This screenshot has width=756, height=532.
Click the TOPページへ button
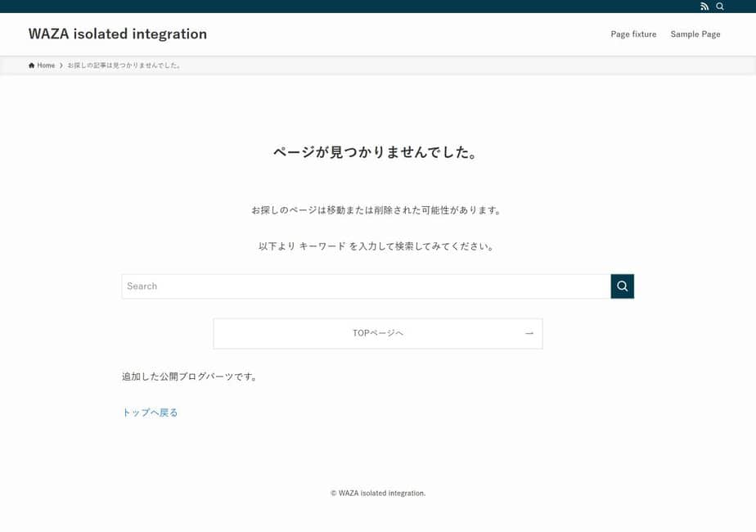pos(377,333)
